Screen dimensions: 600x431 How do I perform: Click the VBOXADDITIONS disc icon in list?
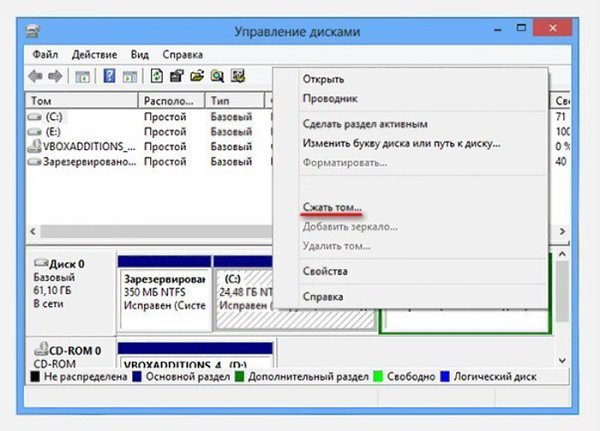click(x=35, y=146)
